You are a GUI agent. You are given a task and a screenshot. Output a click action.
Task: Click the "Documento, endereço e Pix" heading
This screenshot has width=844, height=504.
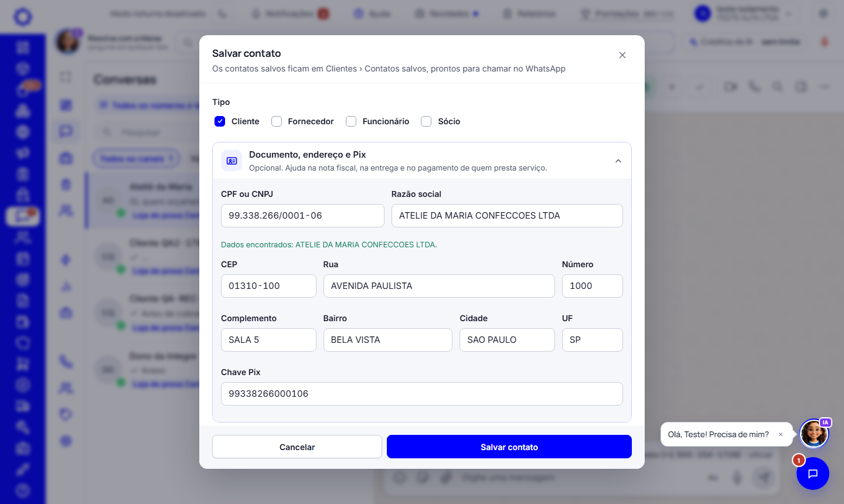(x=307, y=155)
